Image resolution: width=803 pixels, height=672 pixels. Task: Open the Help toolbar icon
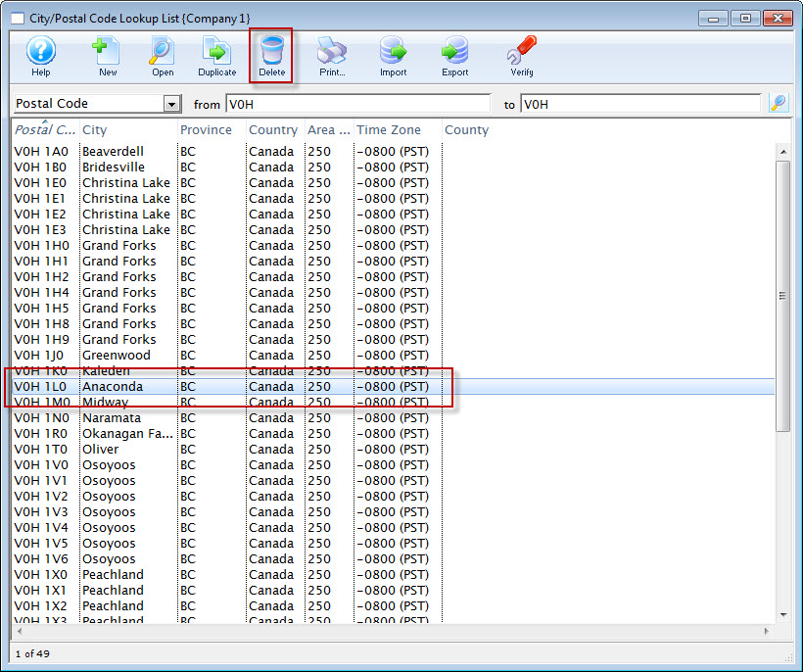click(x=40, y=56)
